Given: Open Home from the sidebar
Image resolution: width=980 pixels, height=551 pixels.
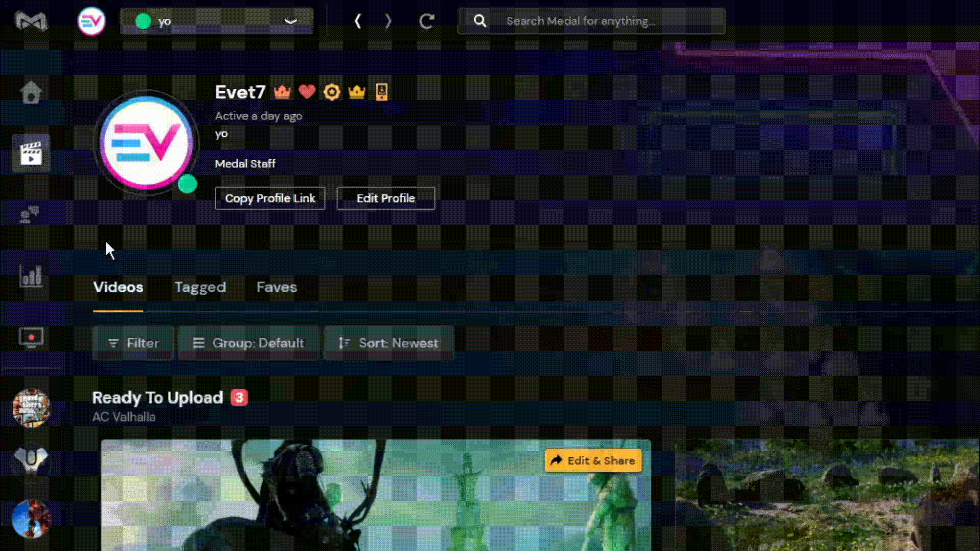Looking at the screenshot, I should tap(31, 92).
